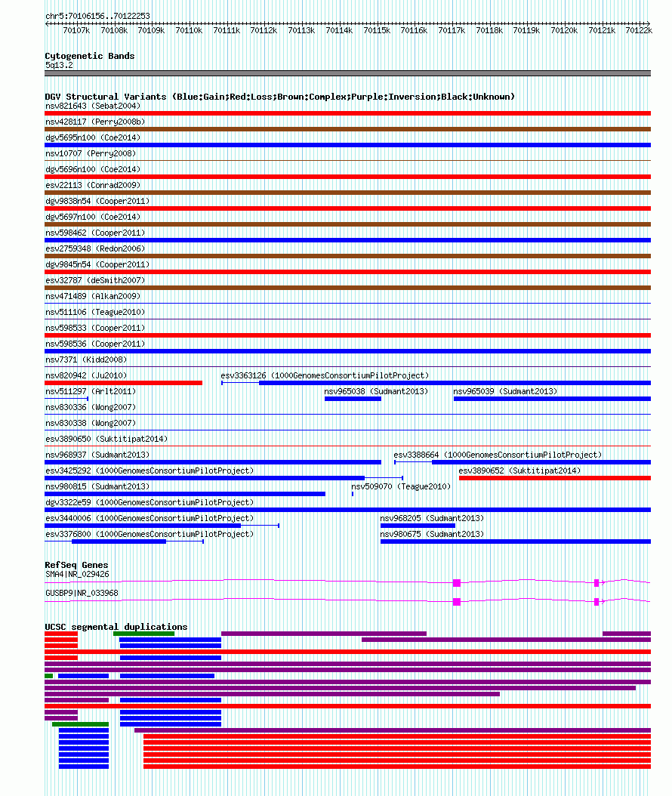Open variant nsv428117 (Perry2008b)
The width and height of the screenshot is (672, 796).
[95, 122]
